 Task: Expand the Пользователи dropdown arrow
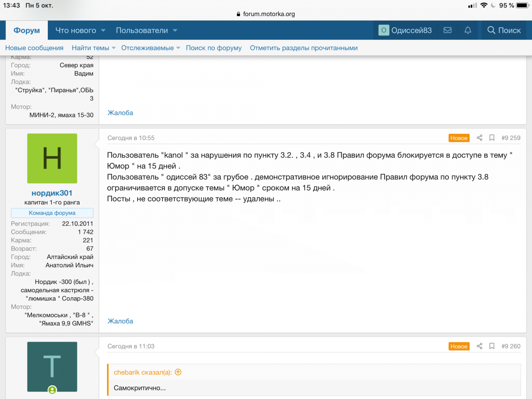[x=175, y=30]
